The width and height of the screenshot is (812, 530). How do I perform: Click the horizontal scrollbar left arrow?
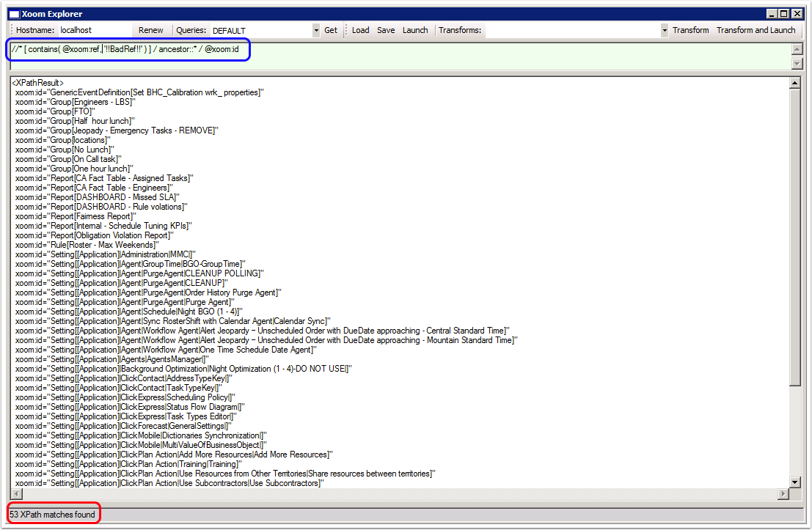point(15,494)
